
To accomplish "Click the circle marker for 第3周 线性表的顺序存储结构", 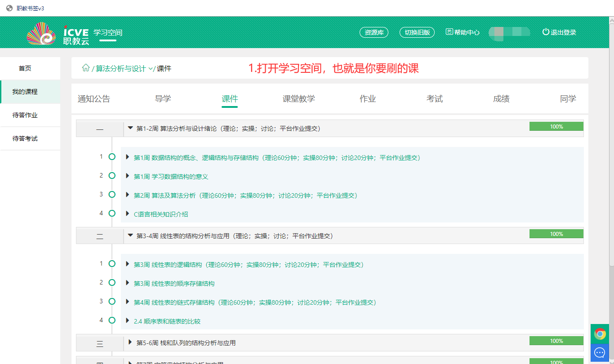I will [x=112, y=283].
